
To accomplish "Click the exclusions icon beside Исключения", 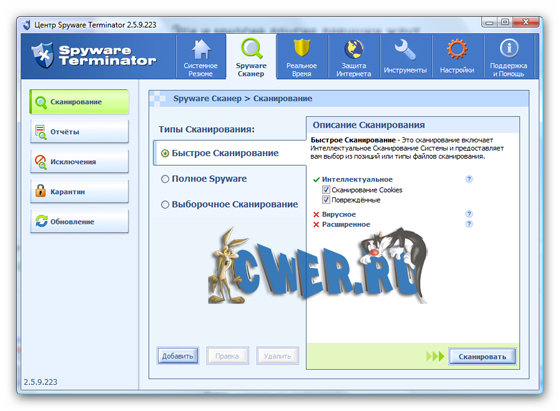I will point(41,162).
